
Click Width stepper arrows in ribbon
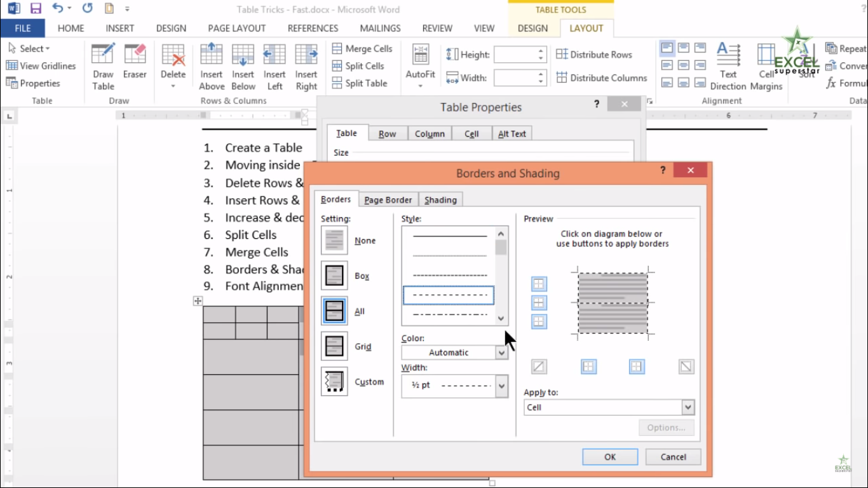coord(541,78)
